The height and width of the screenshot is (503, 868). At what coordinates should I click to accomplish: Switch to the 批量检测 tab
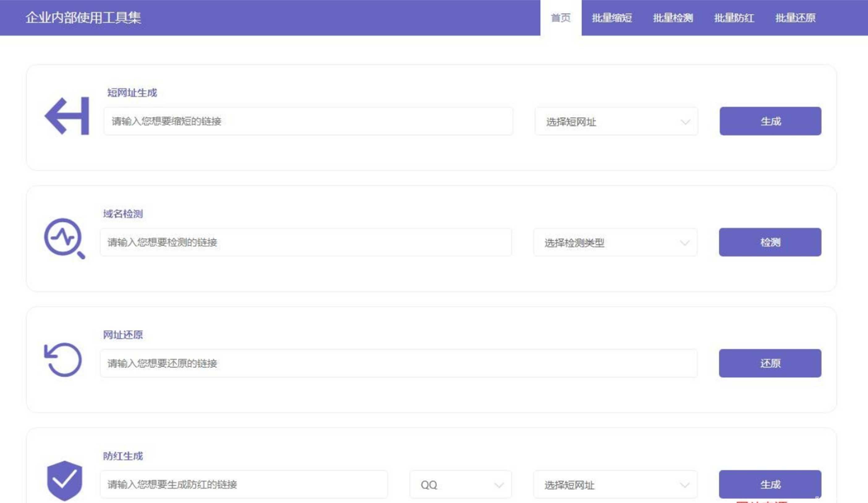point(673,18)
